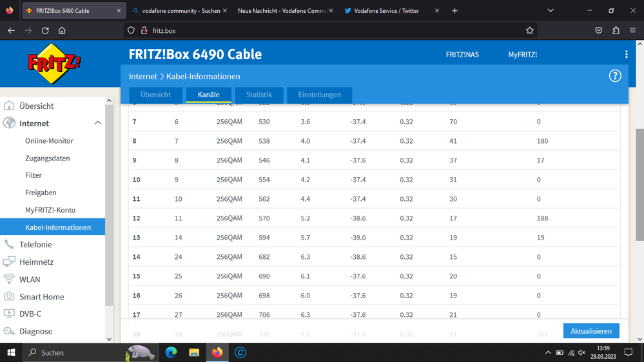Open a new browser tab
This screenshot has height=362, width=644.
(x=454, y=11)
